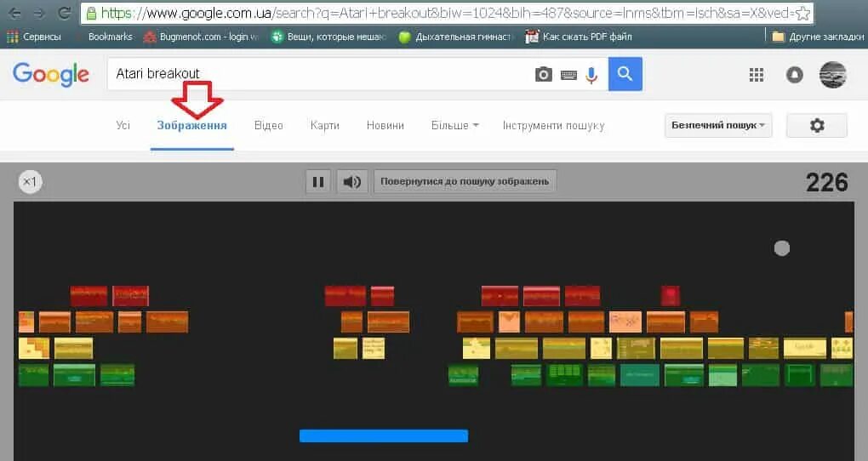Image resolution: width=868 pixels, height=461 pixels.
Task: Click the green padlock security icon
Action: click(x=91, y=14)
